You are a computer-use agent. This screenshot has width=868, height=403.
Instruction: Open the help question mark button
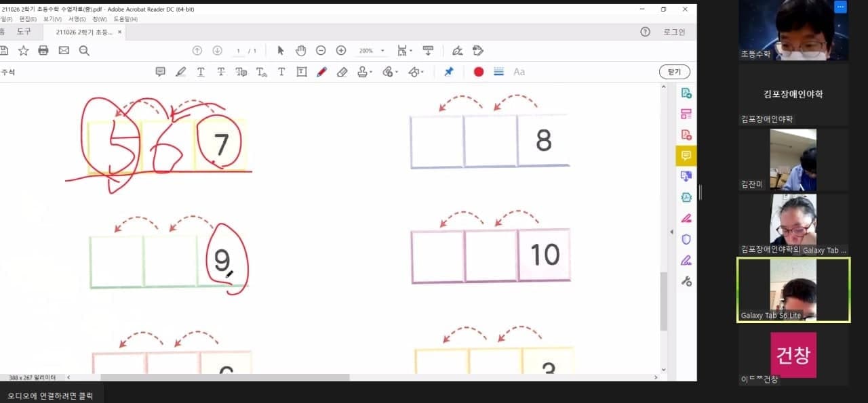coord(646,32)
